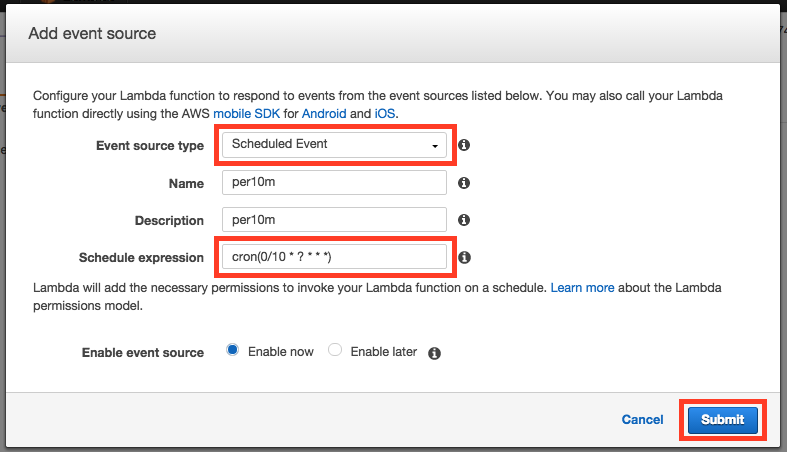The height and width of the screenshot is (452, 787).
Task: Click the Description input field
Action: coord(334,220)
